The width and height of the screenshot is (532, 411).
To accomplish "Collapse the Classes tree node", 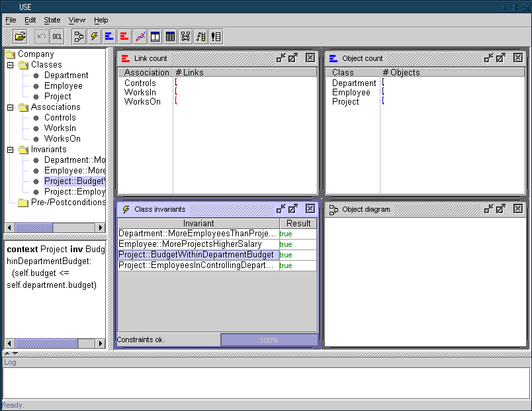I will [10, 65].
